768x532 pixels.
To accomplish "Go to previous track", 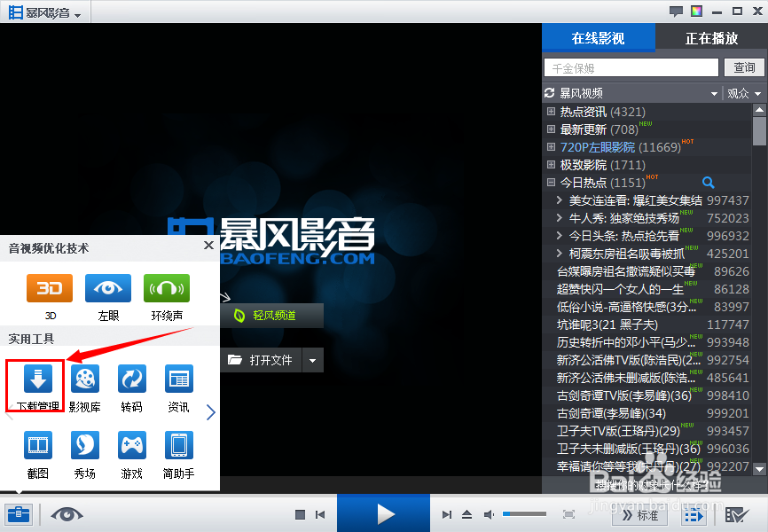I will click(320, 514).
